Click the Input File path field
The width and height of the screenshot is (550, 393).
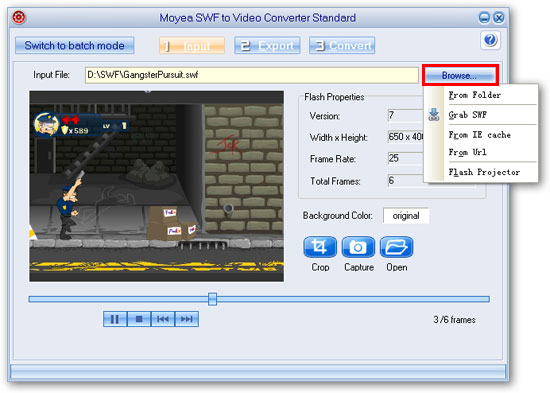click(251, 75)
